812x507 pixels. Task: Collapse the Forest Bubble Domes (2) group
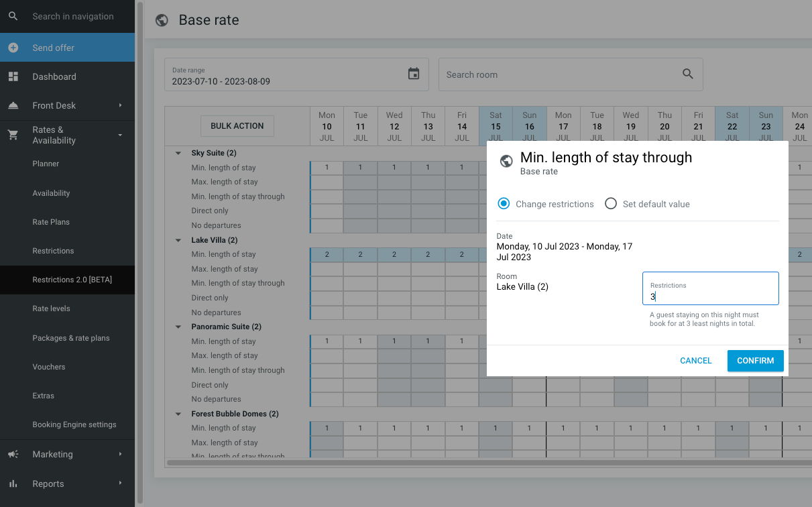(x=178, y=414)
